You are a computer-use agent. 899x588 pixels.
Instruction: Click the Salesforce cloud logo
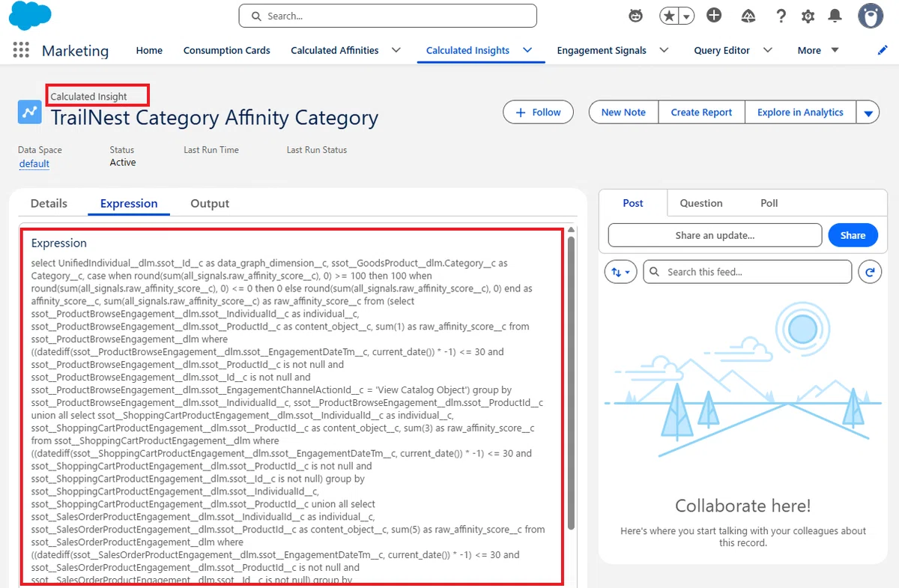click(30, 16)
